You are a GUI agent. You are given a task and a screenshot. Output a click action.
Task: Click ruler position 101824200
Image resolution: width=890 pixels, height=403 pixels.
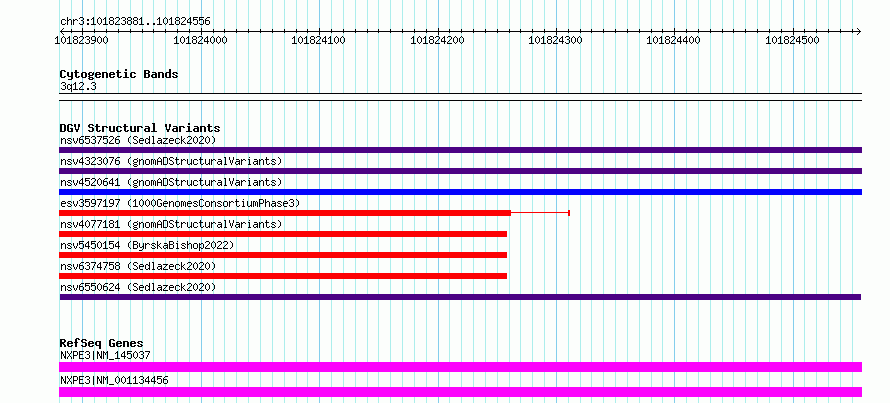click(438, 40)
